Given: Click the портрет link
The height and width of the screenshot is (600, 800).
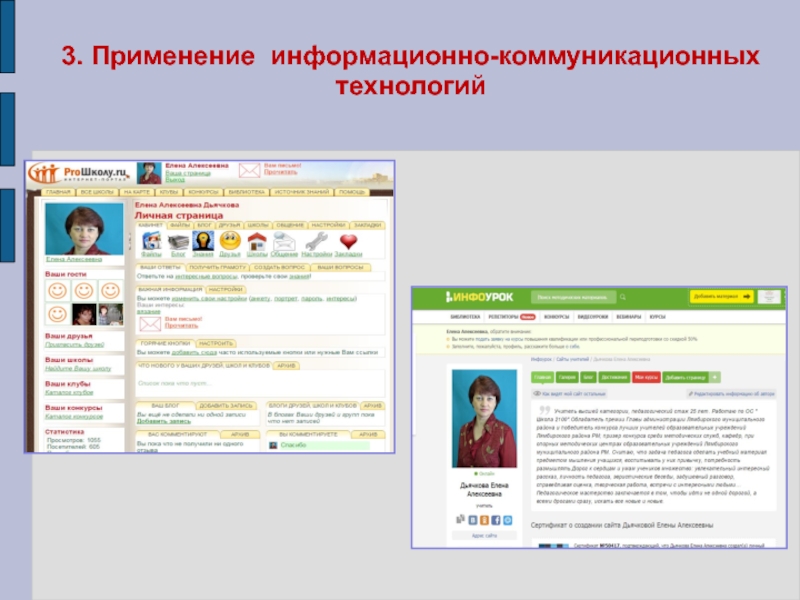Looking at the screenshot, I should coord(286,298).
